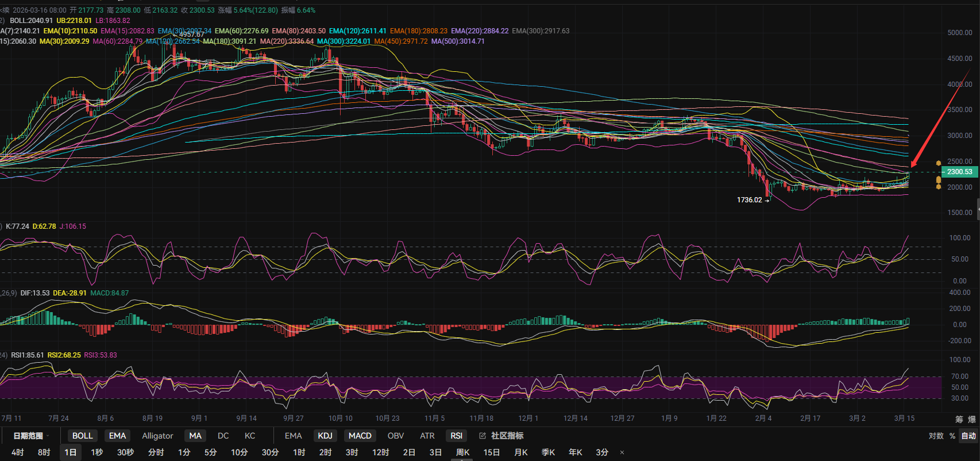The height and width of the screenshot is (461, 980).
Task: Select the 30分 timeframe tab
Action: click(270, 452)
